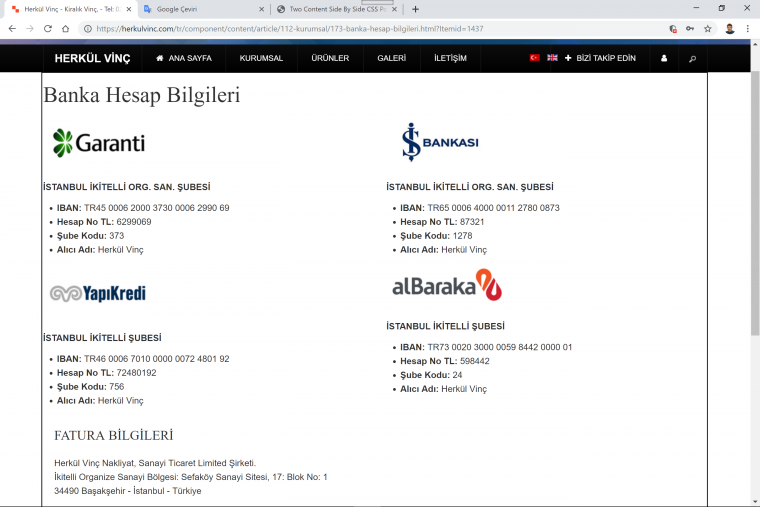This screenshot has width=760, height=507.
Task: Click the scrollbar up arrow
Action: click(755, 44)
